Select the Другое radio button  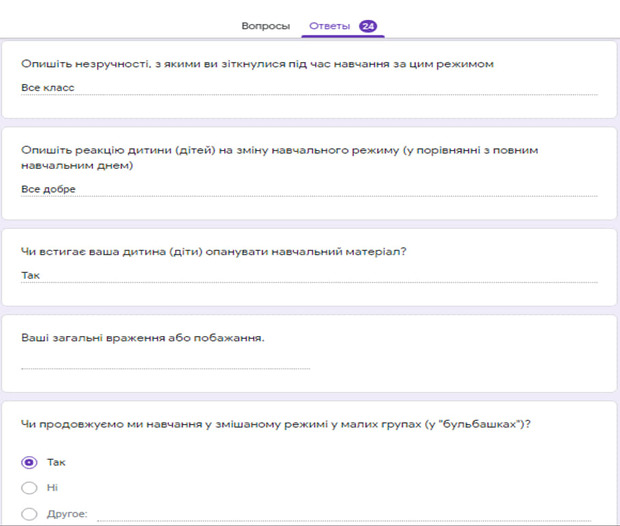coord(29,514)
